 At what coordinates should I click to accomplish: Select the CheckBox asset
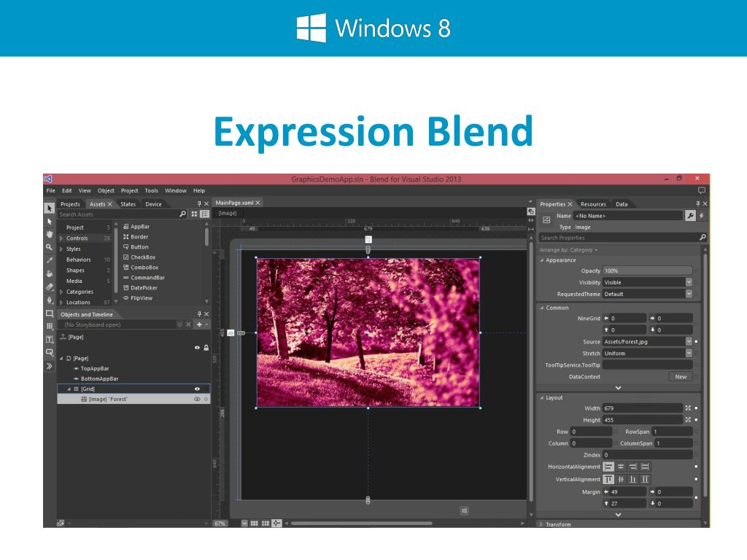click(139, 257)
